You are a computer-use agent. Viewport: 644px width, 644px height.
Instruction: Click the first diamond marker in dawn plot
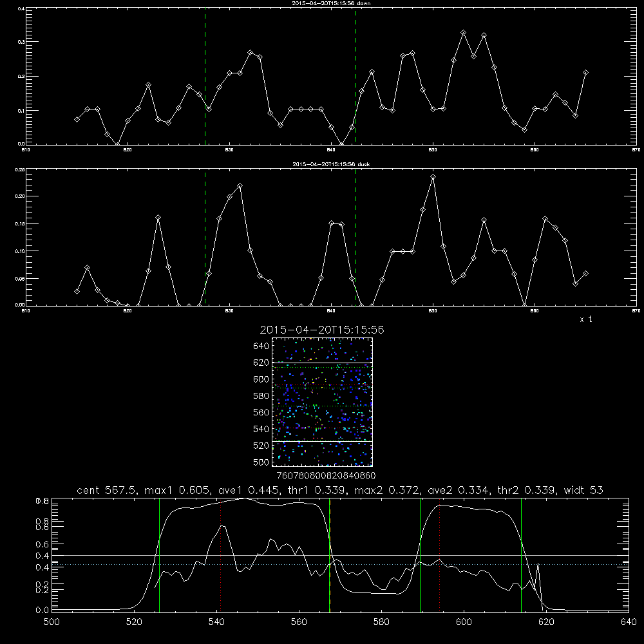point(77,119)
